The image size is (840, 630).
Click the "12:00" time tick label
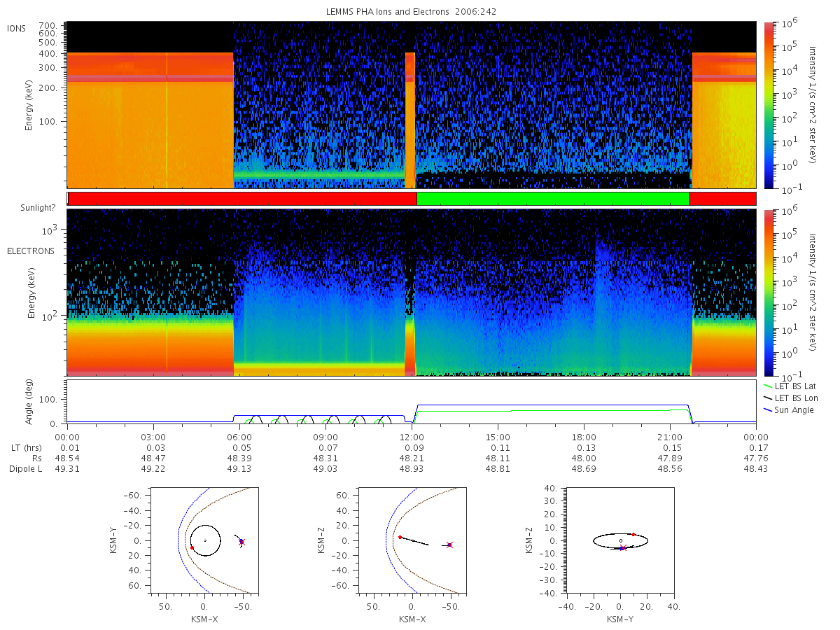point(412,437)
